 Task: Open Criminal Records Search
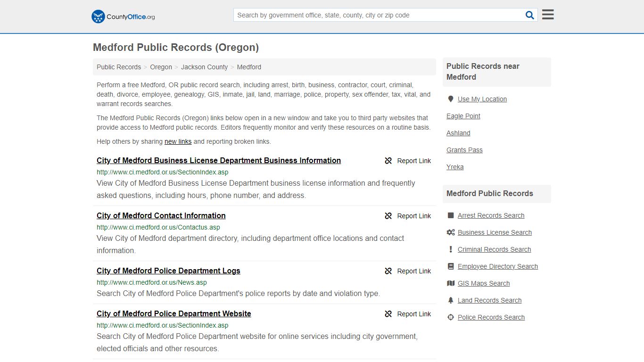coord(494,249)
